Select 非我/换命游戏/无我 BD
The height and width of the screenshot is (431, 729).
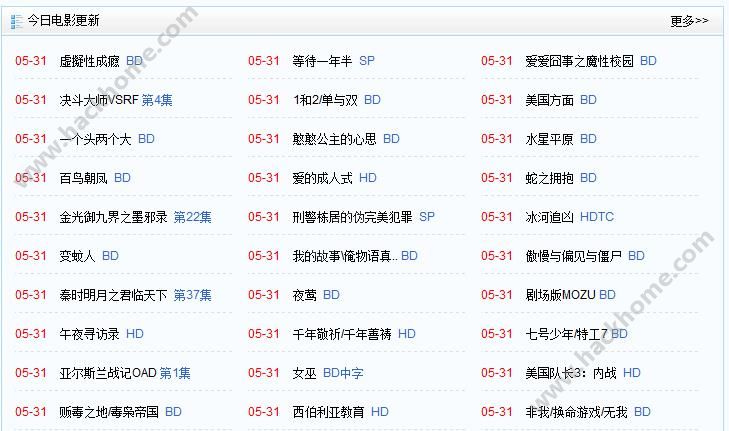coord(588,412)
